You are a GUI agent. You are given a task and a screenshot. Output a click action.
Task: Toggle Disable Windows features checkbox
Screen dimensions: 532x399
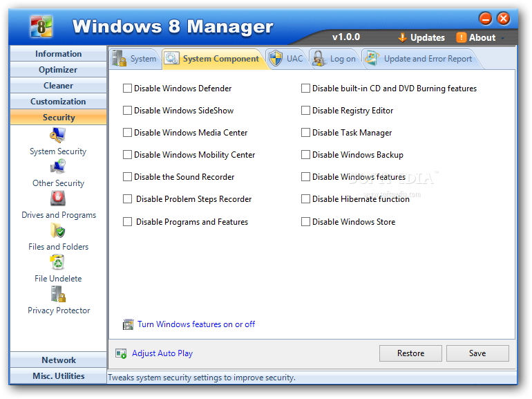coord(305,176)
